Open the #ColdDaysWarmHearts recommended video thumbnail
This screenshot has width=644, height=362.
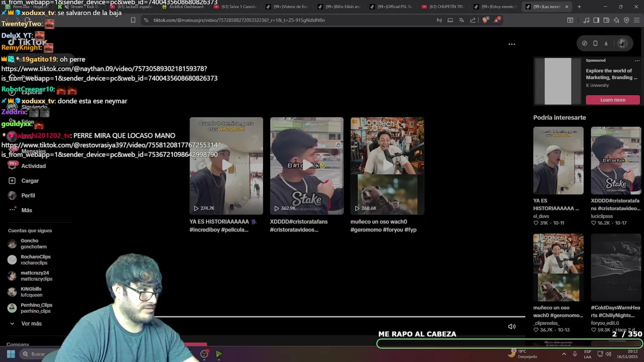[616, 267]
